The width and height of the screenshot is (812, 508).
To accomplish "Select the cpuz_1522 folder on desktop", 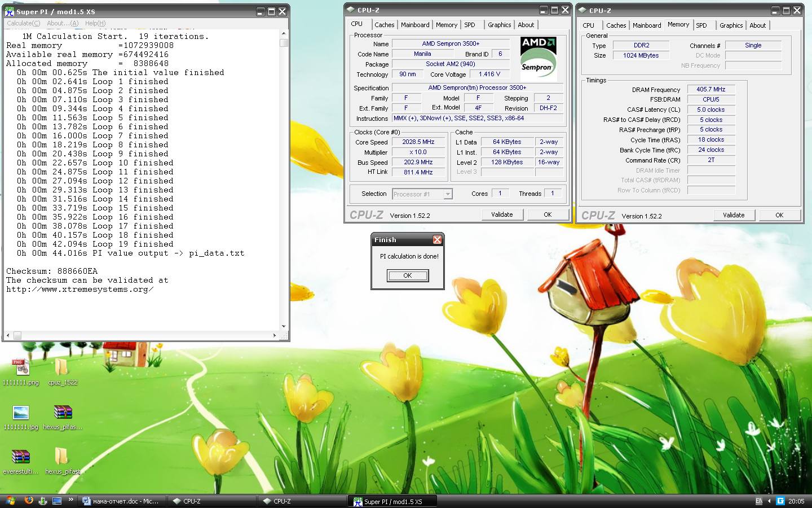I will 63,372.
